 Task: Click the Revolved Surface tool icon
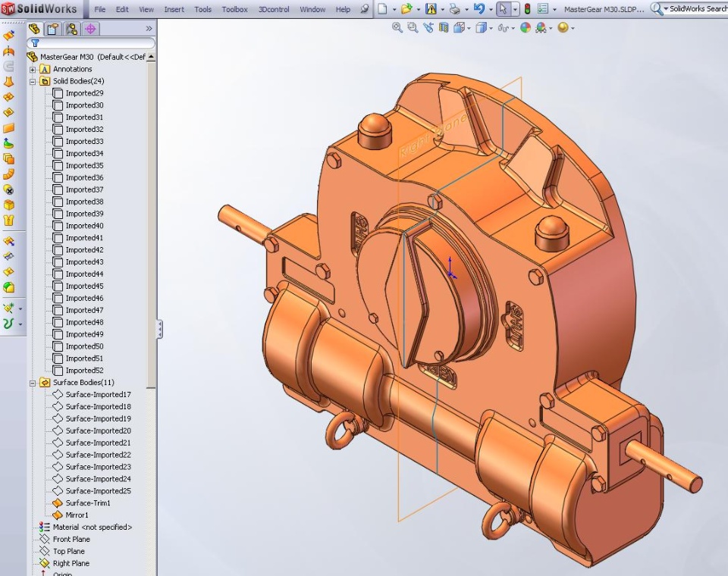pos(9,51)
